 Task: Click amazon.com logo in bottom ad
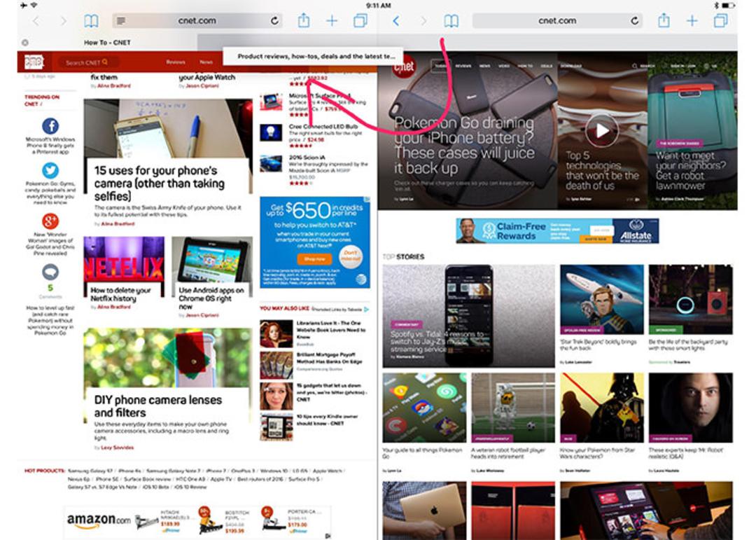(99, 520)
